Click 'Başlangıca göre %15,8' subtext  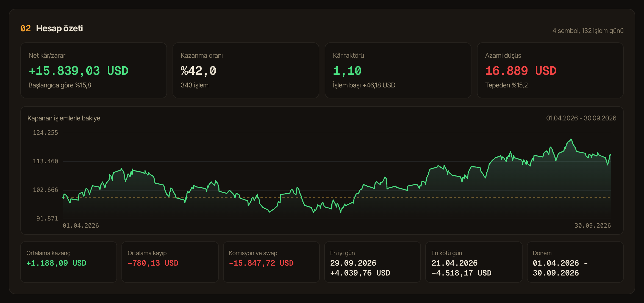(x=60, y=85)
